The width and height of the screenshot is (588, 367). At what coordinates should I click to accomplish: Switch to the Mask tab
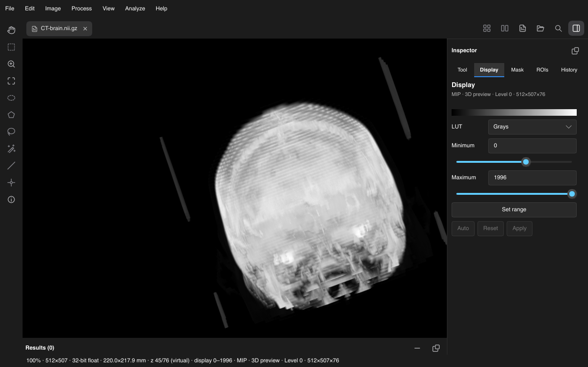[517, 70]
